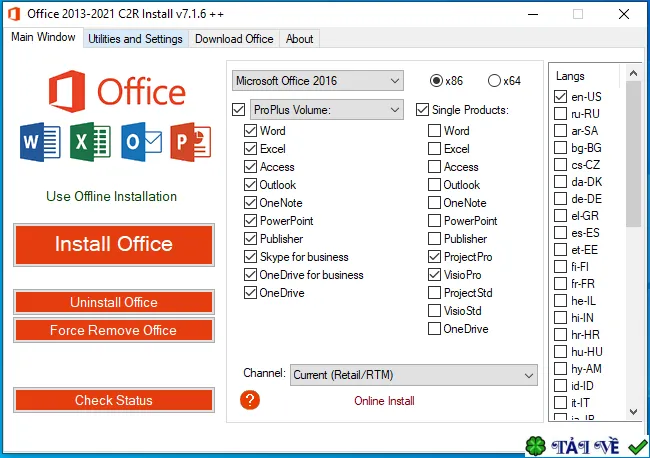Click the orange question mark help icon
Image resolution: width=650 pixels, height=458 pixels.
(x=250, y=400)
